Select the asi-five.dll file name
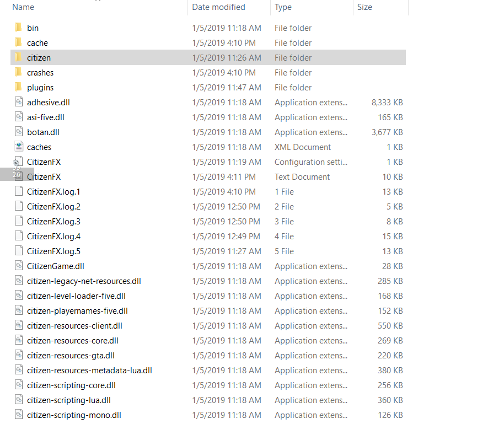The width and height of the screenshot is (504, 424). (x=46, y=117)
